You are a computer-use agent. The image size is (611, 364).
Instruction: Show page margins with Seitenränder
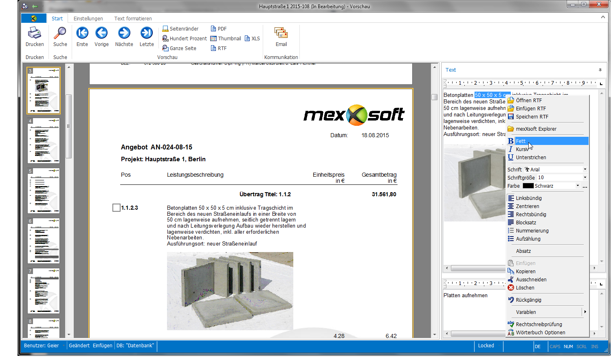pyautogui.click(x=180, y=29)
